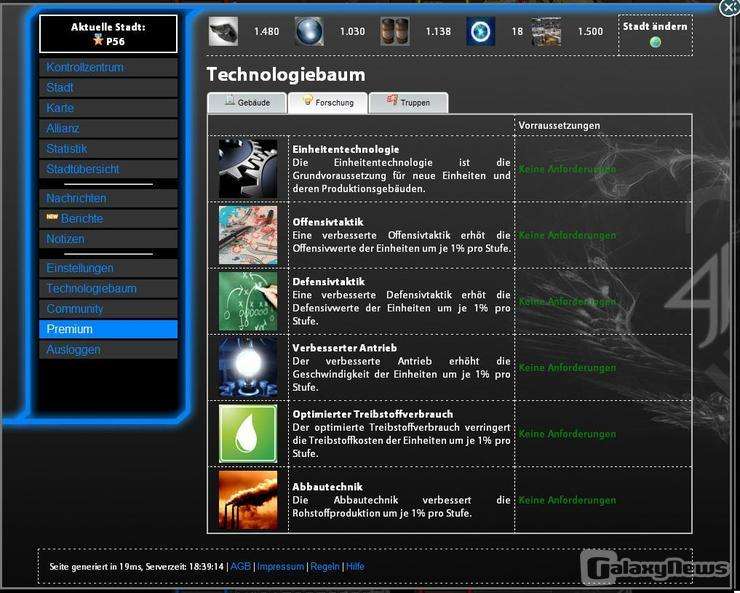Click the Defensivtaktik heading

pyautogui.click(x=328, y=282)
